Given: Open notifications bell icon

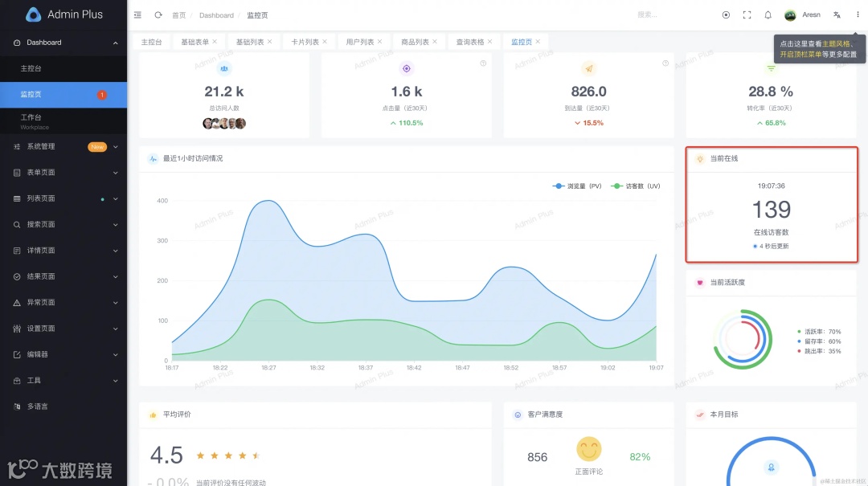Looking at the screenshot, I should point(768,15).
